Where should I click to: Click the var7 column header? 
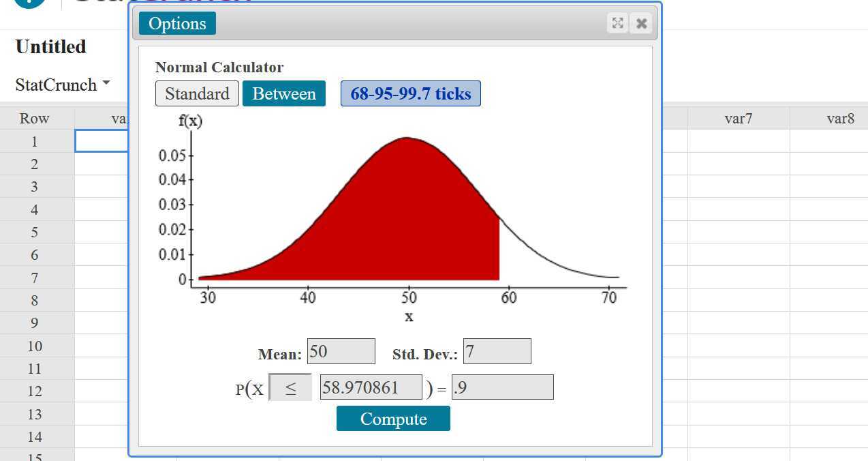(738, 118)
